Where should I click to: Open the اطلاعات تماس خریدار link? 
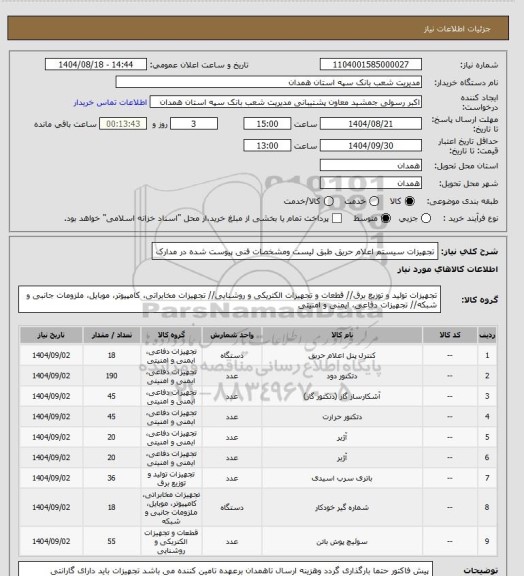110,102
